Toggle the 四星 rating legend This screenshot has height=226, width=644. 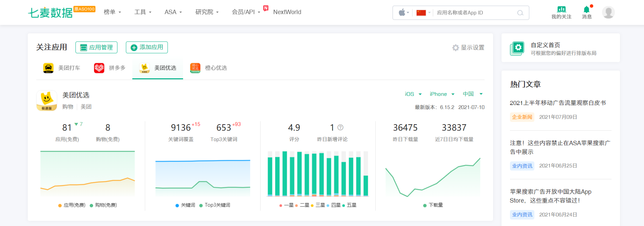[x=333, y=205]
